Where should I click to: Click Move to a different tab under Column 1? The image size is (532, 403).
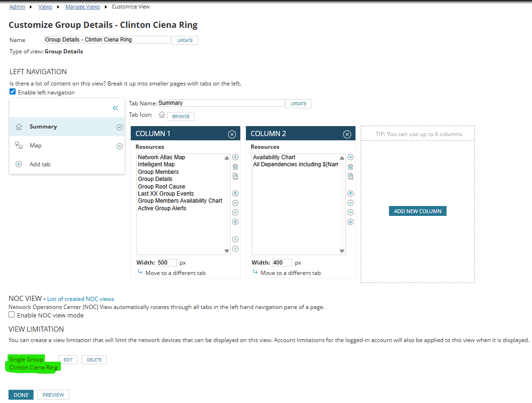tap(176, 273)
